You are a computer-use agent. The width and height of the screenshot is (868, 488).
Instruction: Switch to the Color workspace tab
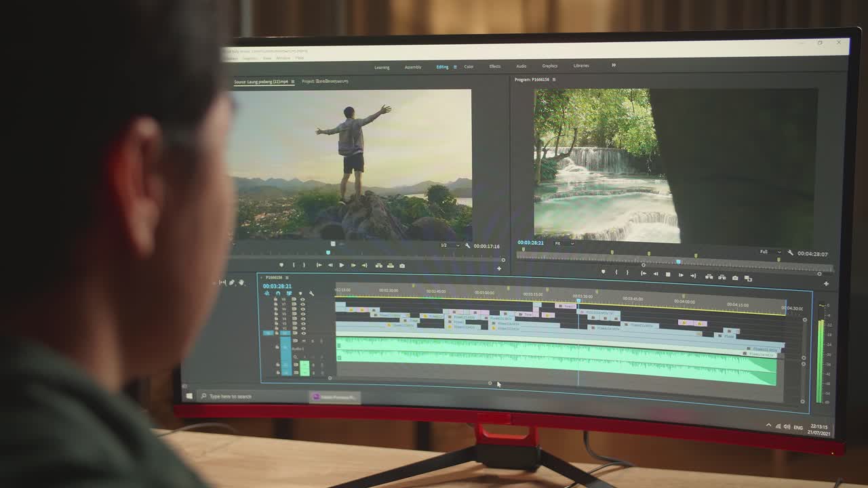(469, 66)
